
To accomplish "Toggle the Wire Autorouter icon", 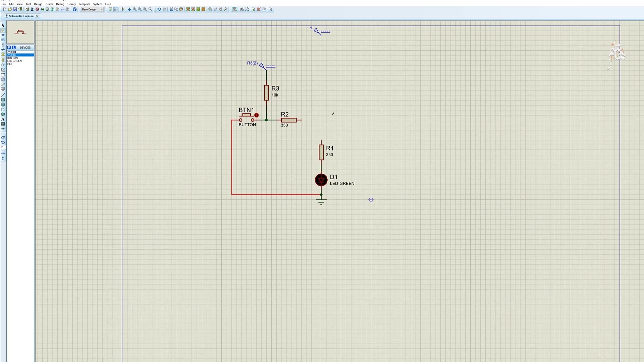I will coord(235,9).
